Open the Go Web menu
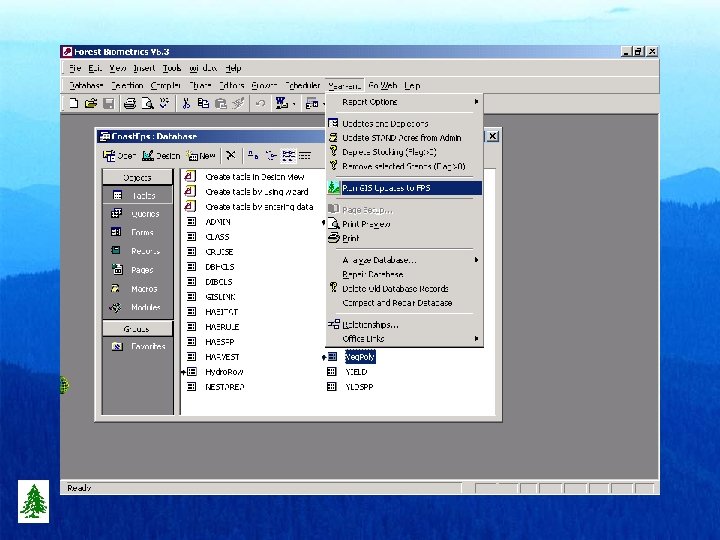This screenshot has height=540, width=720. click(382, 85)
